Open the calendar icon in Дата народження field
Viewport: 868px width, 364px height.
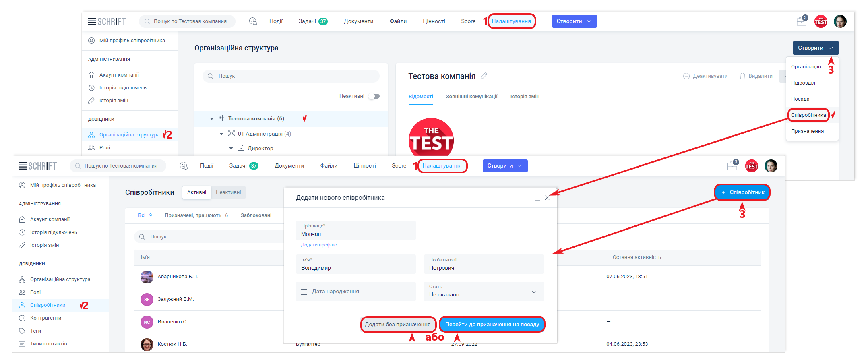pyautogui.click(x=304, y=292)
